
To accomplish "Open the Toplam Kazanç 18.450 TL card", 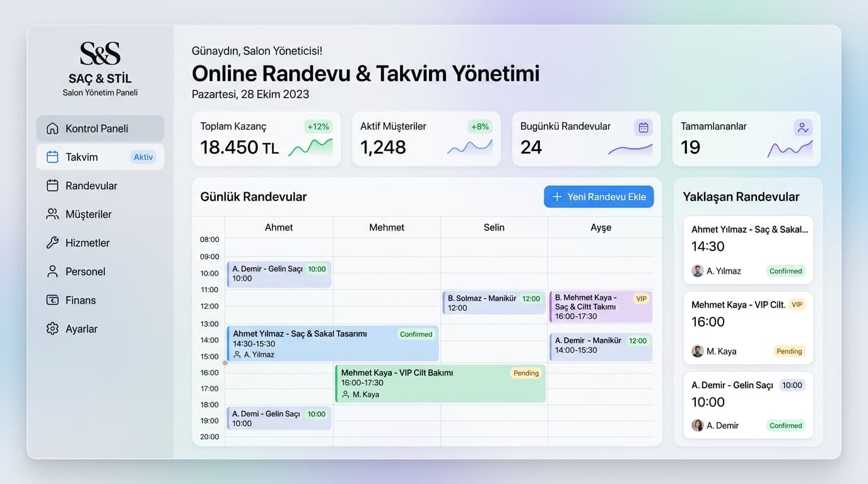I will point(266,139).
